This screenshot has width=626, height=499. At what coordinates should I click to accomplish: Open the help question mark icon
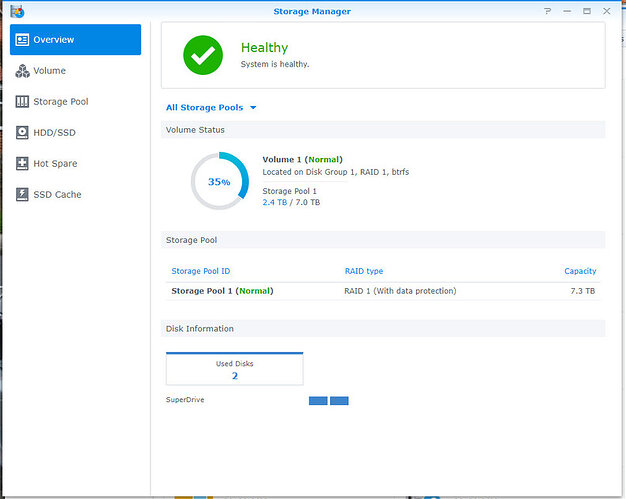pyautogui.click(x=547, y=11)
